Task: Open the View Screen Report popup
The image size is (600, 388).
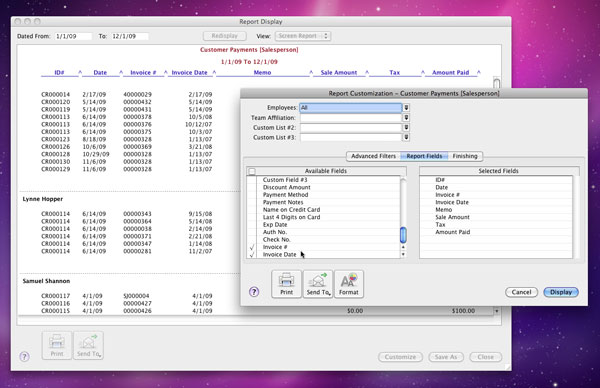Action: click(303, 36)
